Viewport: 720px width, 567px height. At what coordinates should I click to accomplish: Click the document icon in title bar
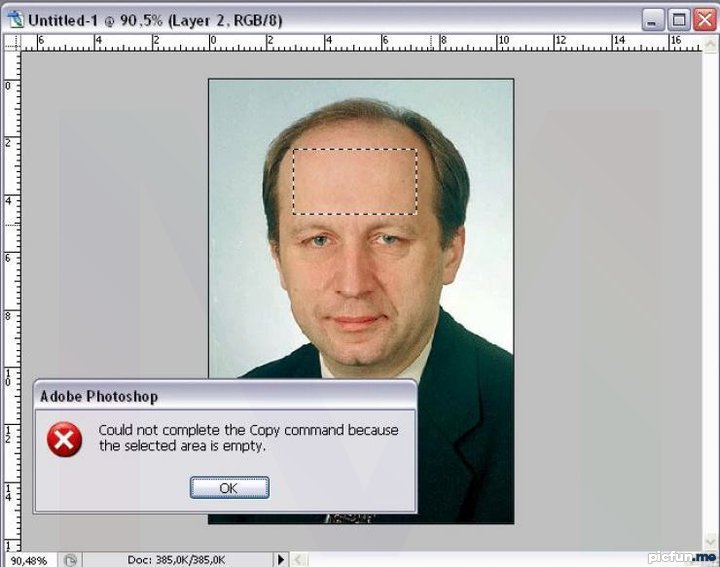(x=15, y=20)
